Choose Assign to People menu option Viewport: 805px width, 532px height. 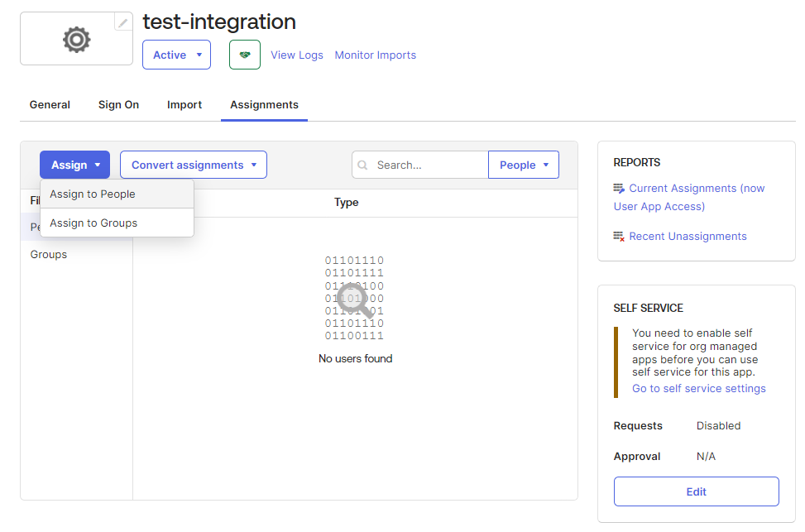coord(93,194)
